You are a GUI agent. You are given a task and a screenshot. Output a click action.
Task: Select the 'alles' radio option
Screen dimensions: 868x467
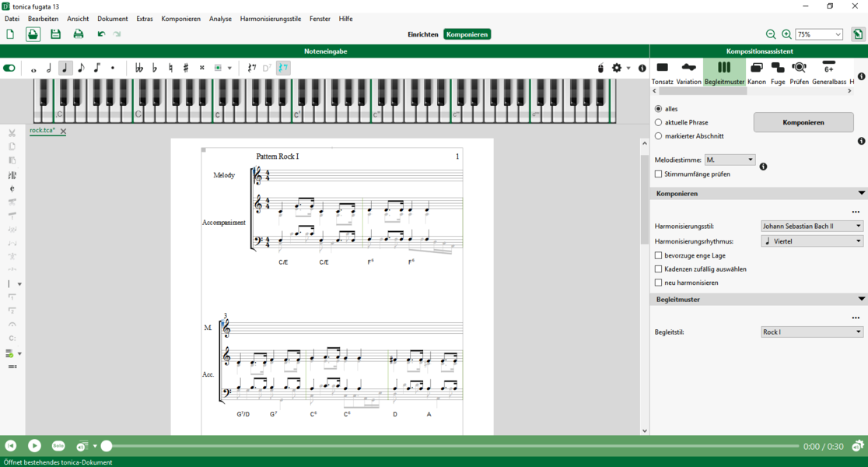coord(658,109)
